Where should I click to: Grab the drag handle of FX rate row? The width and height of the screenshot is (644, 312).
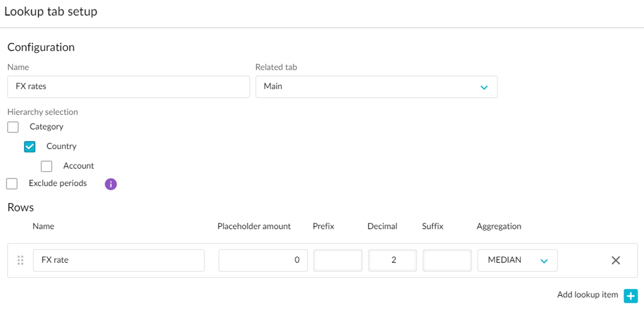pyautogui.click(x=20, y=260)
